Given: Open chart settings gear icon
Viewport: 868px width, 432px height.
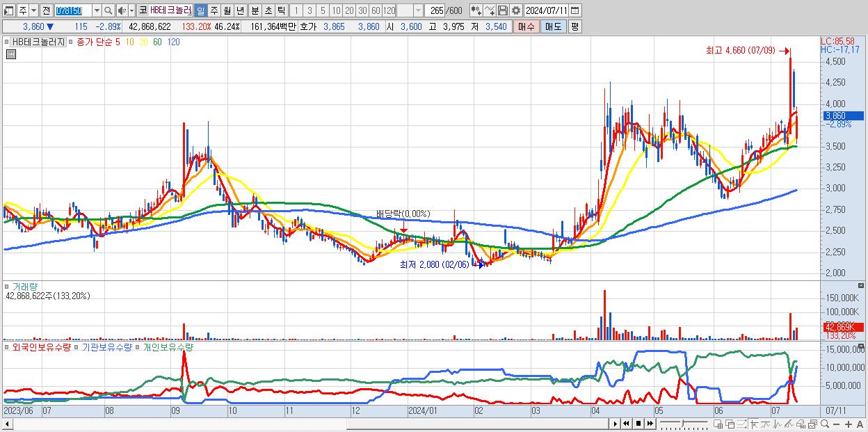Looking at the screenshot, I should (x=516, y=10).
